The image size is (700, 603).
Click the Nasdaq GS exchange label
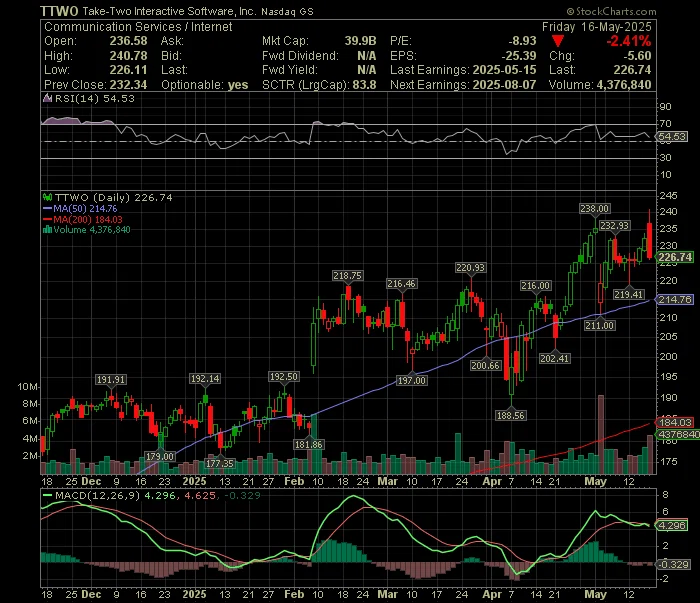click(x=287, y=12)
